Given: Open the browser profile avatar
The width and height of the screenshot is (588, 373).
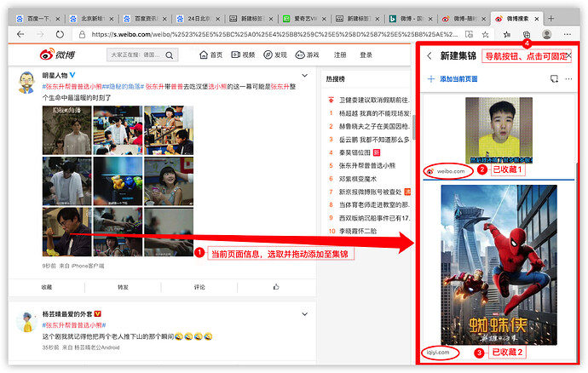Looking at the screenshot, I should click(547, 34).
